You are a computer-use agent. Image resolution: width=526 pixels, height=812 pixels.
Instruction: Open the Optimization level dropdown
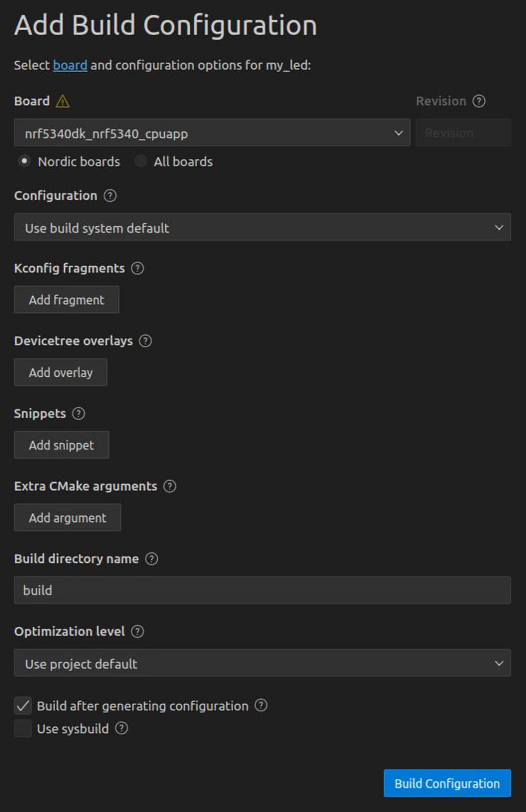coord(262,663)
